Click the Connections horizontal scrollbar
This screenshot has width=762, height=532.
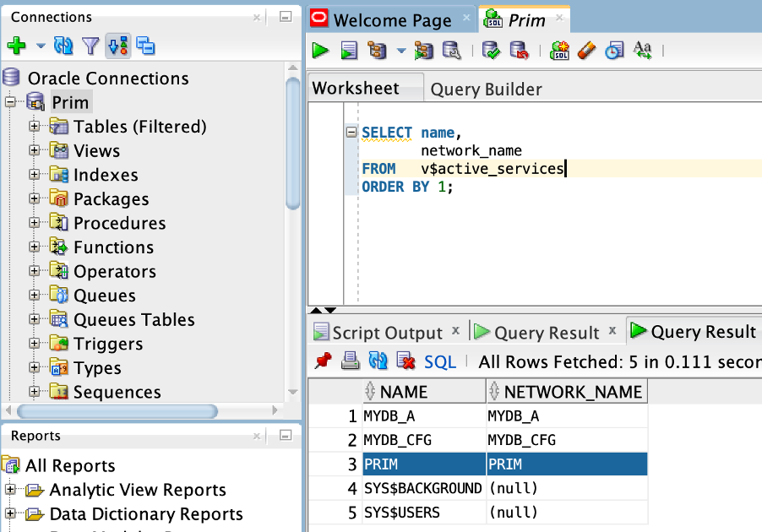[x=118, y=411]
